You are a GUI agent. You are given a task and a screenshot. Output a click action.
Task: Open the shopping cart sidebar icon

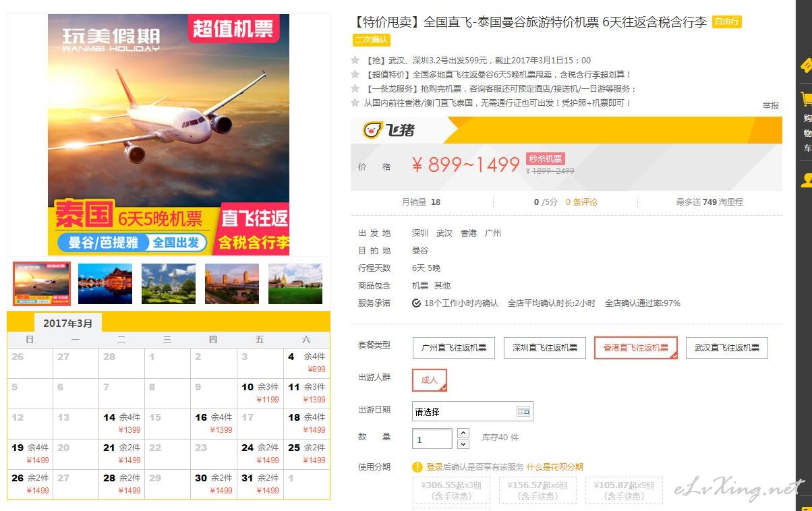[806, 100]
